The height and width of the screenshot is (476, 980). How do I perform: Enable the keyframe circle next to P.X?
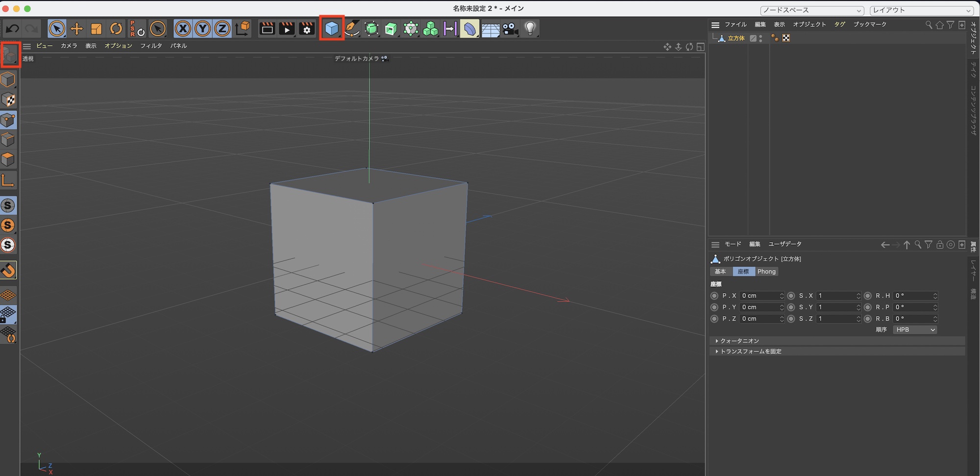[x=714, y=296]
